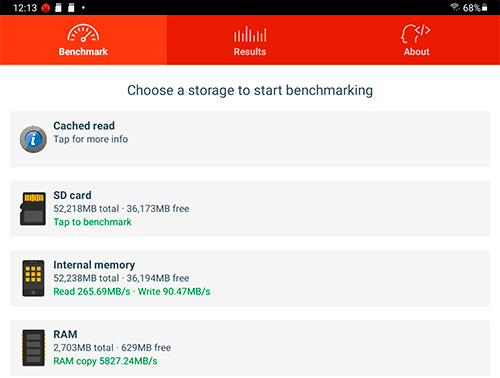Click the bar chart Results icon
Image resolution: width=500 pixels, height=378 pixels.
click(250, 34)
